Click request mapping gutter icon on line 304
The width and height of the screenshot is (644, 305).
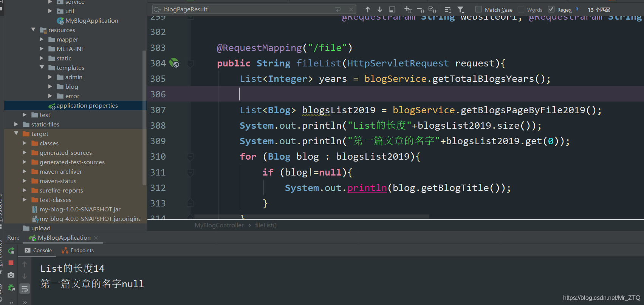tap(174, 63)
